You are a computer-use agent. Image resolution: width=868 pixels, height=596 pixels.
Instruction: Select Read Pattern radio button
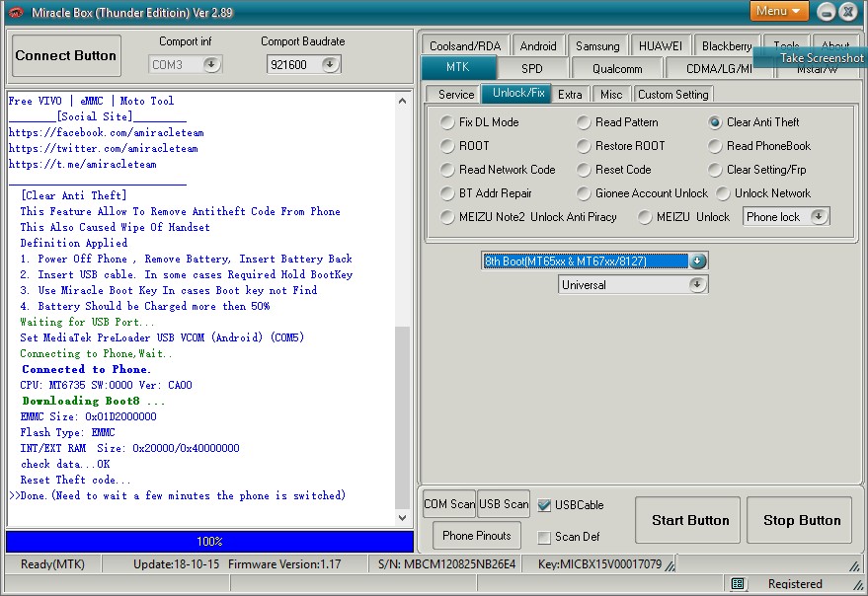pos(584,122)
